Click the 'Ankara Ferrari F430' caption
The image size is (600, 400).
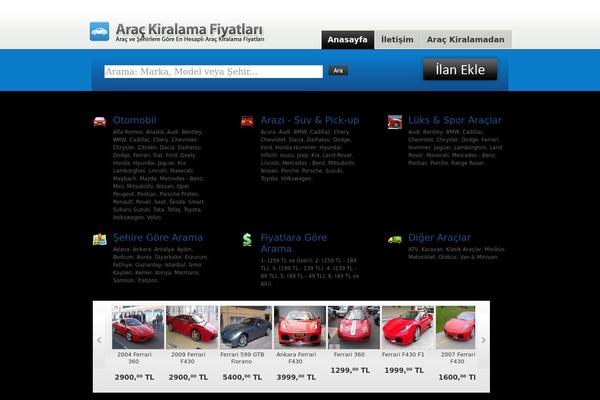296,358
